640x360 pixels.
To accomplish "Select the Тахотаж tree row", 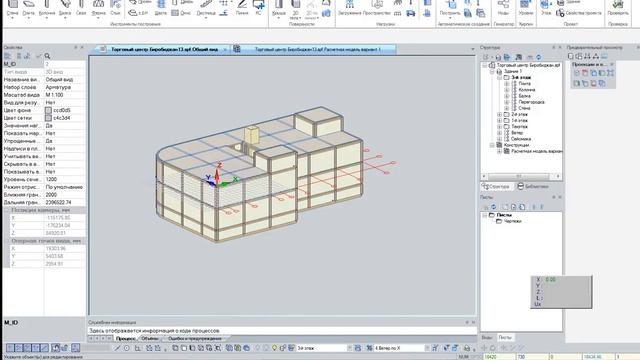I will point(519,127).
